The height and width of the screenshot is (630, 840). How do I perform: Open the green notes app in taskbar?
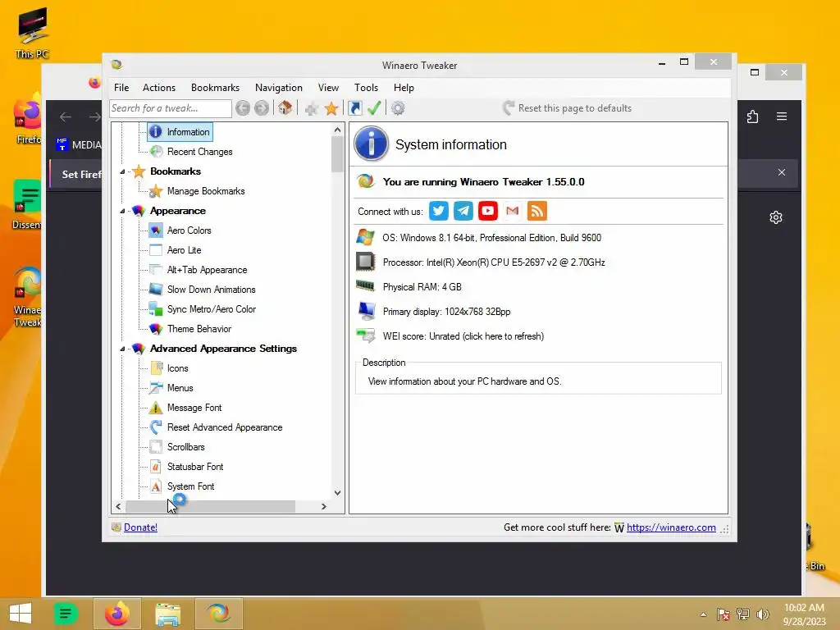[x=66, y=614]
